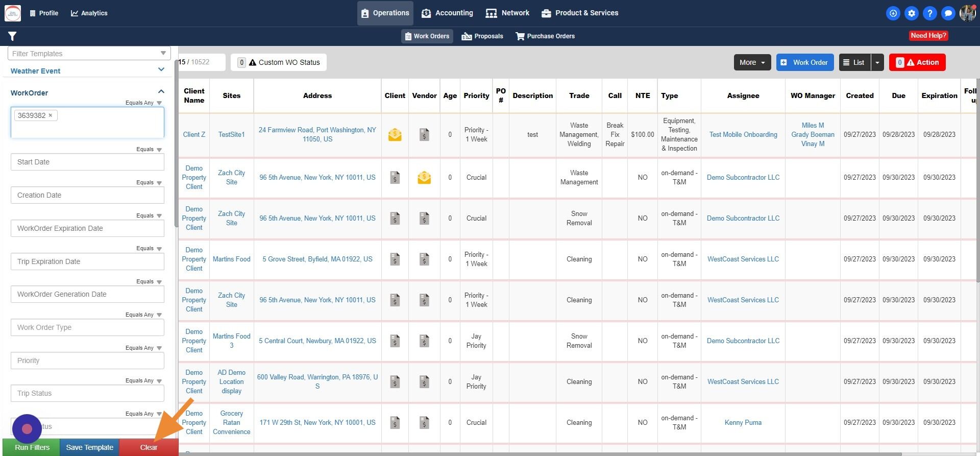Open the Client Z link
The height and width of the screenshot is (456, 980).
tap(194, 135)
